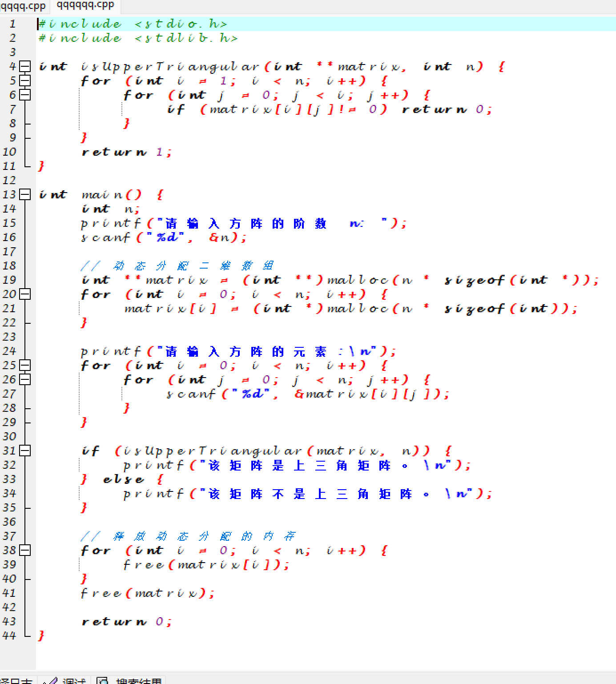Viewport: 616px width, 684px height.
Task: Collapse isUpperTriangular function fold on line 4
Action: 25,66
